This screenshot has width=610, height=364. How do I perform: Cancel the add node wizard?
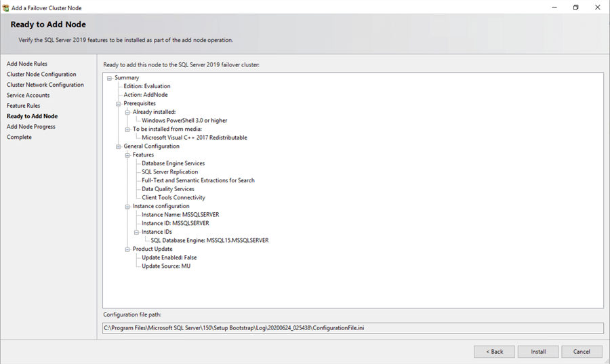(582, 352)
